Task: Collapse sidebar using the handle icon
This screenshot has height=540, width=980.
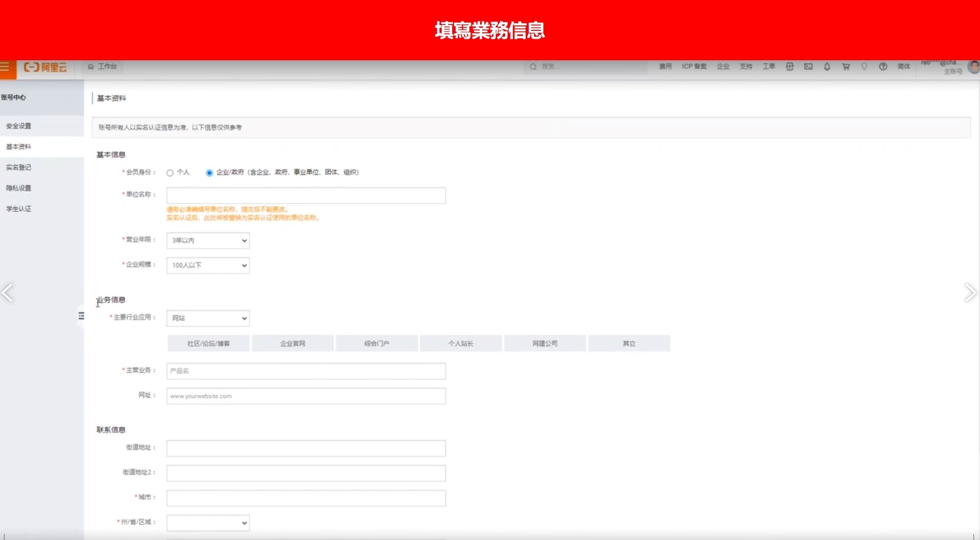Action: point(81,316)
